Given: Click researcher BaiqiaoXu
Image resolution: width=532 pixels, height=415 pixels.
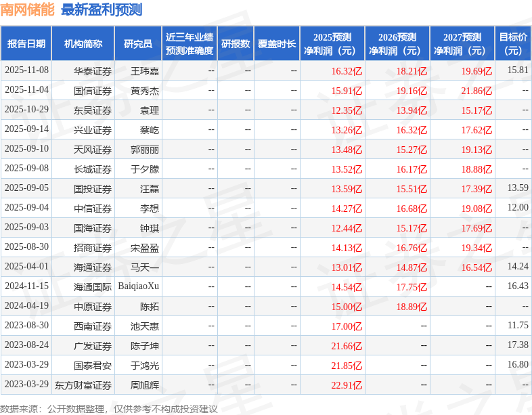Looking at the screenshot, I should pyautogui.click(x=139, y=286).
